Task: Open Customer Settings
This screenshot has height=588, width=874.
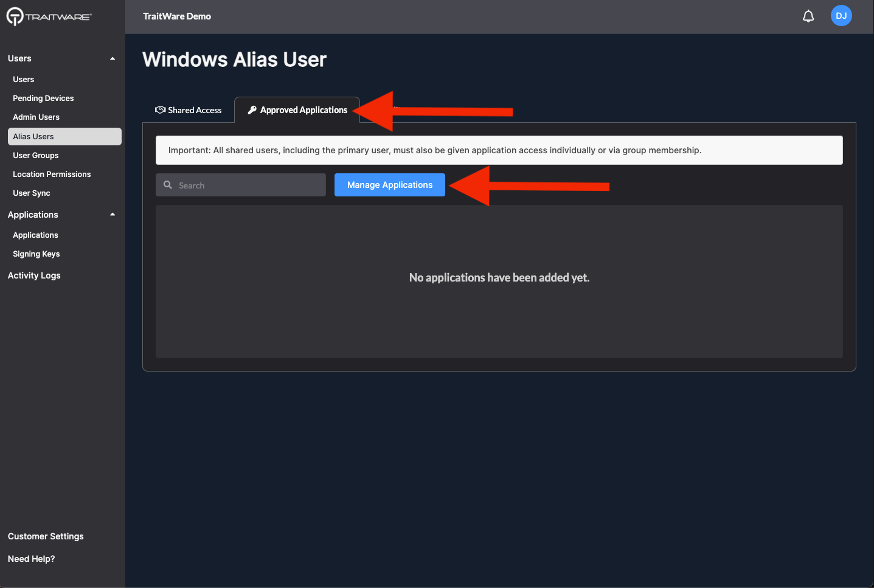Action: [x=46, y=536]
